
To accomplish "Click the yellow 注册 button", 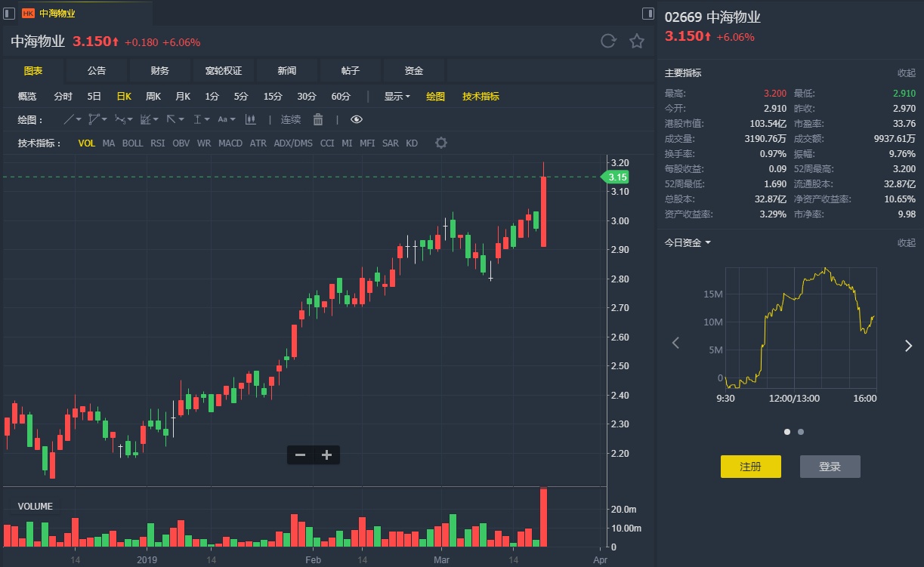I will (750, 467).
